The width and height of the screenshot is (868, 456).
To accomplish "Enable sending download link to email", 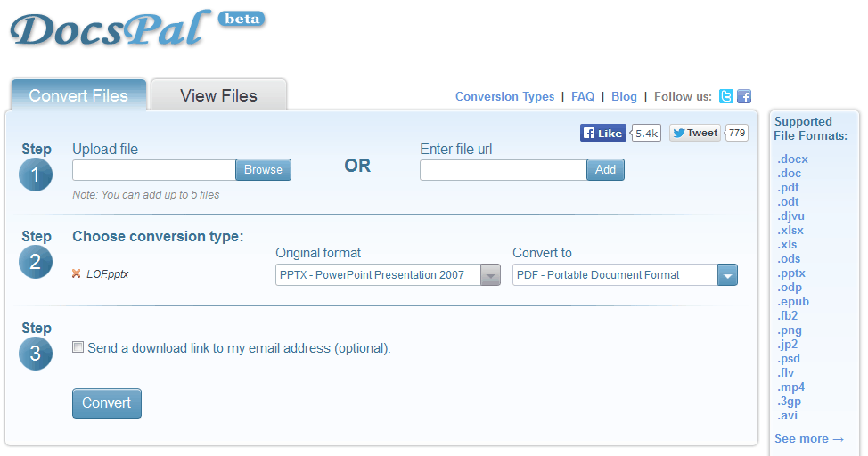I will tap(78, 347).
